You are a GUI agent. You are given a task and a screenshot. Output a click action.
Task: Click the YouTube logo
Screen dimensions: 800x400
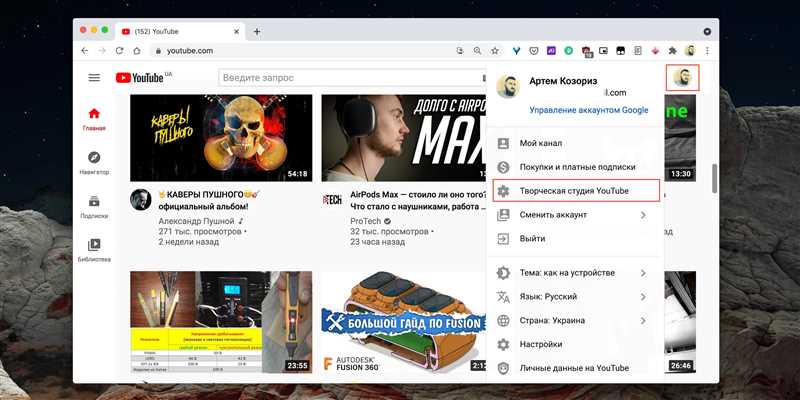tap(140, 78)
